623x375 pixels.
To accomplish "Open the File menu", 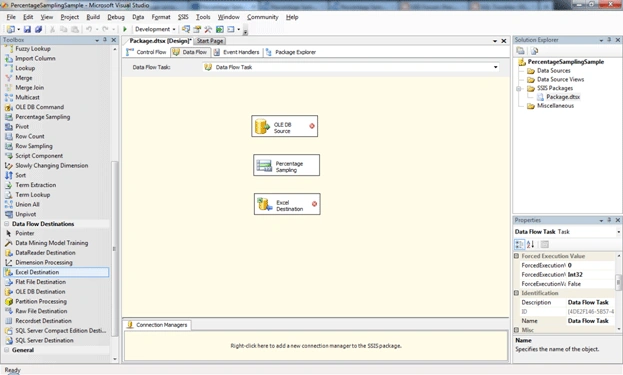I will tap(11, 17).
